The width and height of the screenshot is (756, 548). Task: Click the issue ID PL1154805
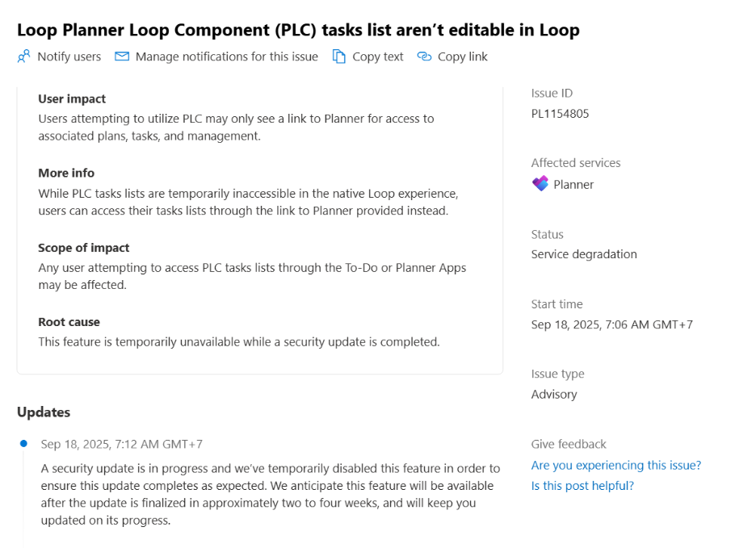tap(560, 114)
